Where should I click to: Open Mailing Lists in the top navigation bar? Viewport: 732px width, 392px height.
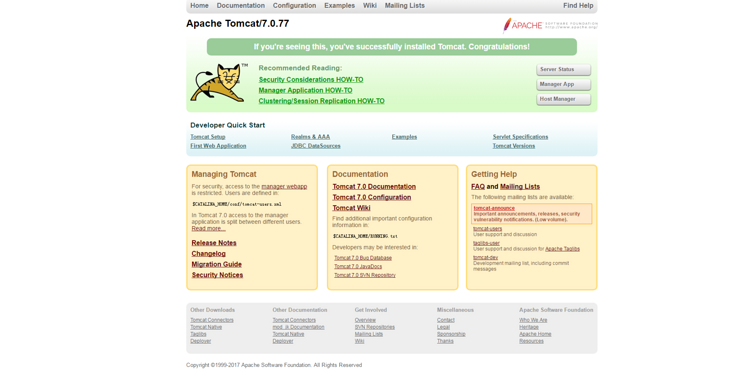point(405,6)
